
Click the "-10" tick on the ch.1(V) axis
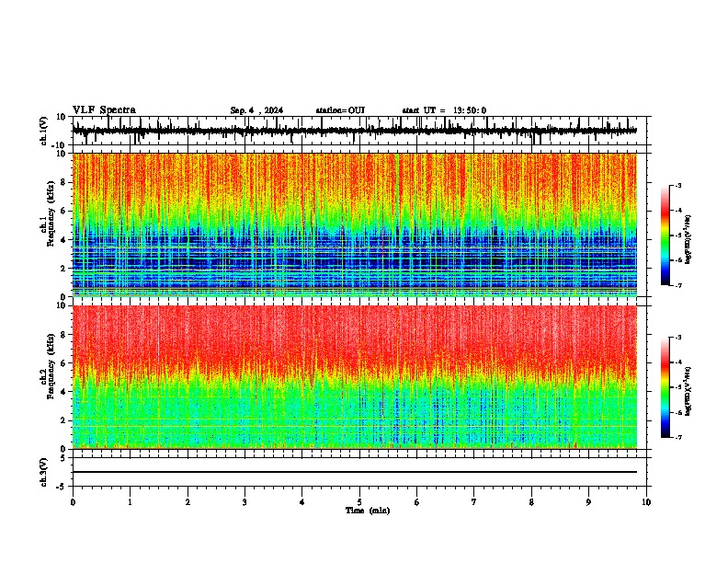click(60, 144)
